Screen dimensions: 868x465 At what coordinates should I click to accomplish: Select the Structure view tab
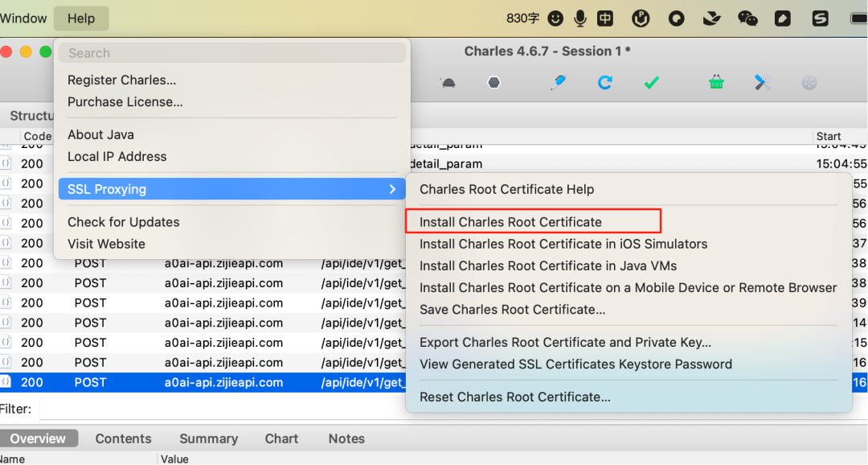(x=31, y=115)
